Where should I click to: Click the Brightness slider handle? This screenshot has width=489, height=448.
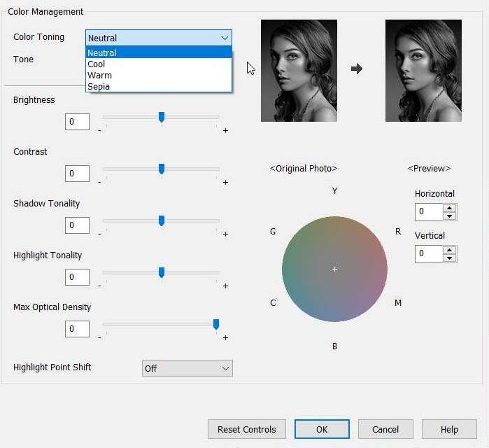click(x=162, y=117)
